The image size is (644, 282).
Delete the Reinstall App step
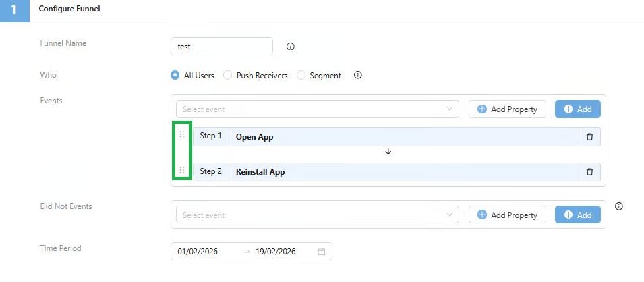pos(589,172)
